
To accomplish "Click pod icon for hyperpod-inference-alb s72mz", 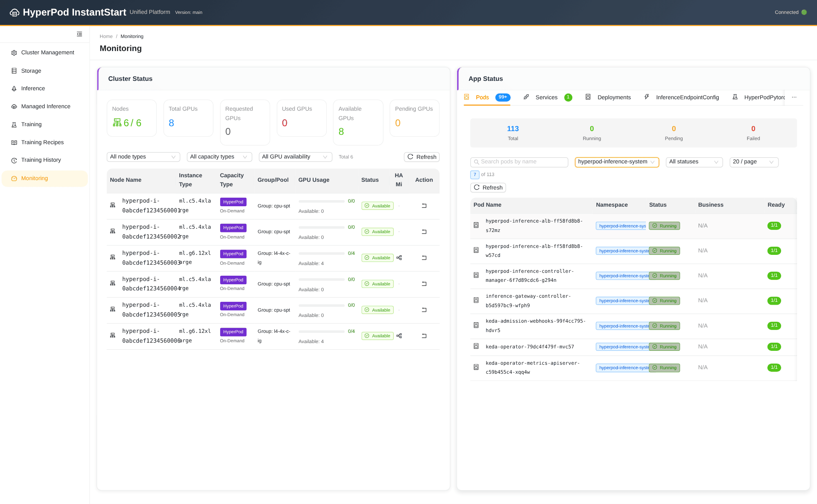I will tap(476, 225).
